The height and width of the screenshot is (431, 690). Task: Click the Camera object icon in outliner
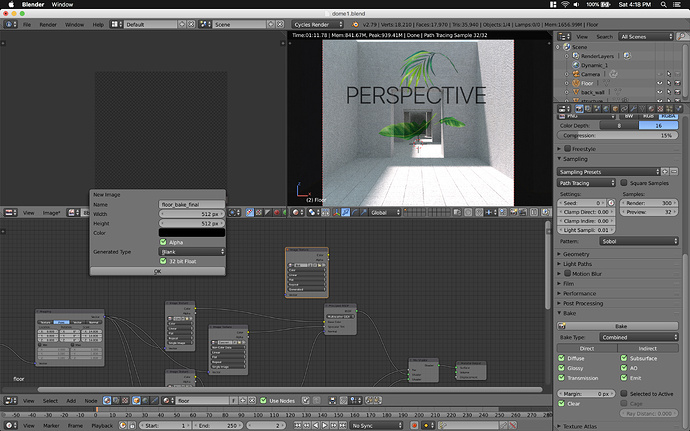[x=576, y=74]
